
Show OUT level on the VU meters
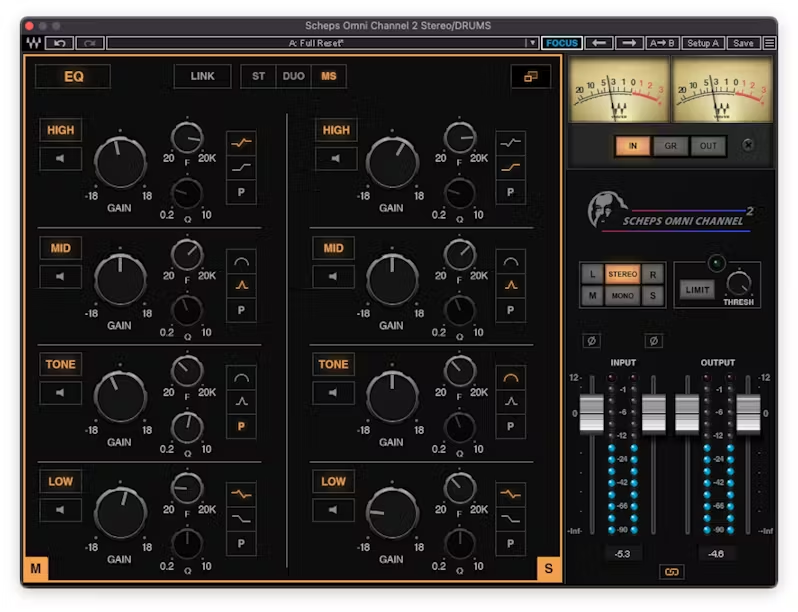point(708,146)
